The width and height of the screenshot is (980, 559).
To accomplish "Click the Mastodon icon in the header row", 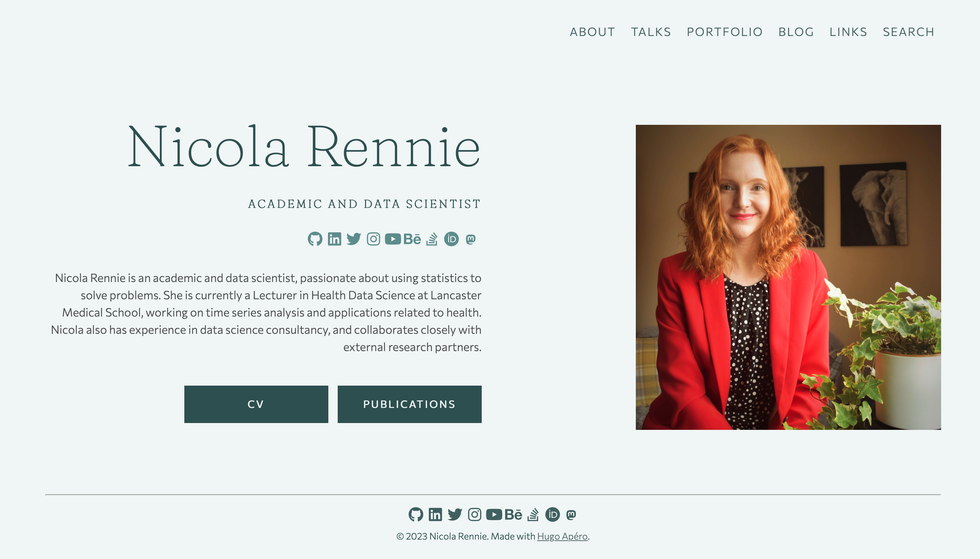I will point(471,239).
